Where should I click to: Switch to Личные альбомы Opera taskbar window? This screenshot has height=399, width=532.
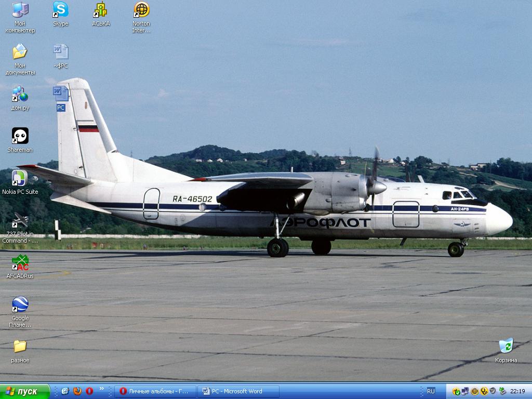tap(155, 391)
